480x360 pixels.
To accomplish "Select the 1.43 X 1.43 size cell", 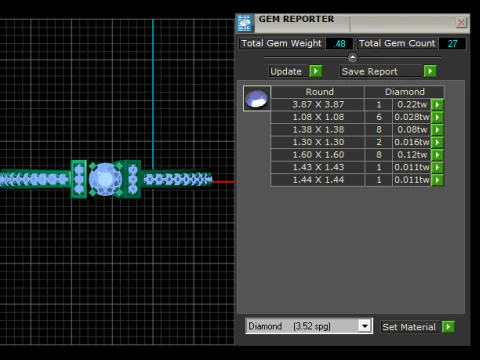I will pos(318,167).
